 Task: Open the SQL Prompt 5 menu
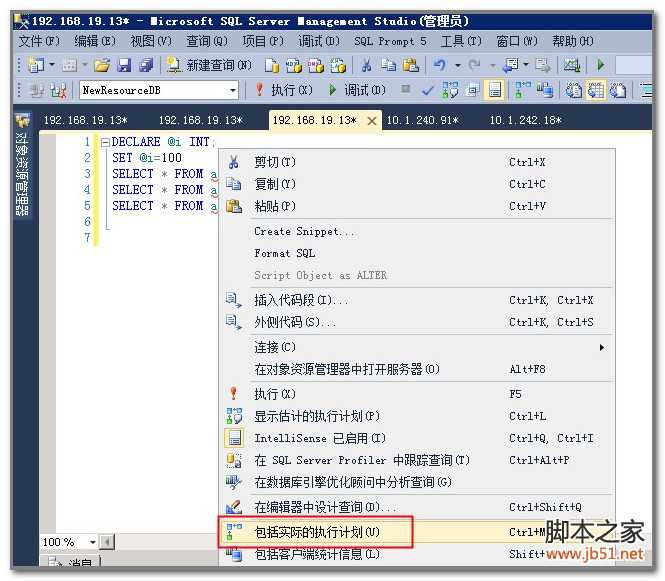390,41
